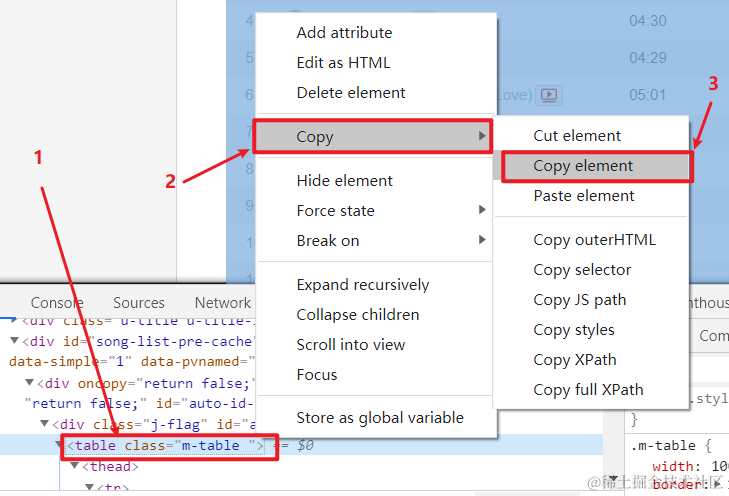This screenshot has height=496, width=729.
Task: Choose Copy selector
Action: click(582, 270)
